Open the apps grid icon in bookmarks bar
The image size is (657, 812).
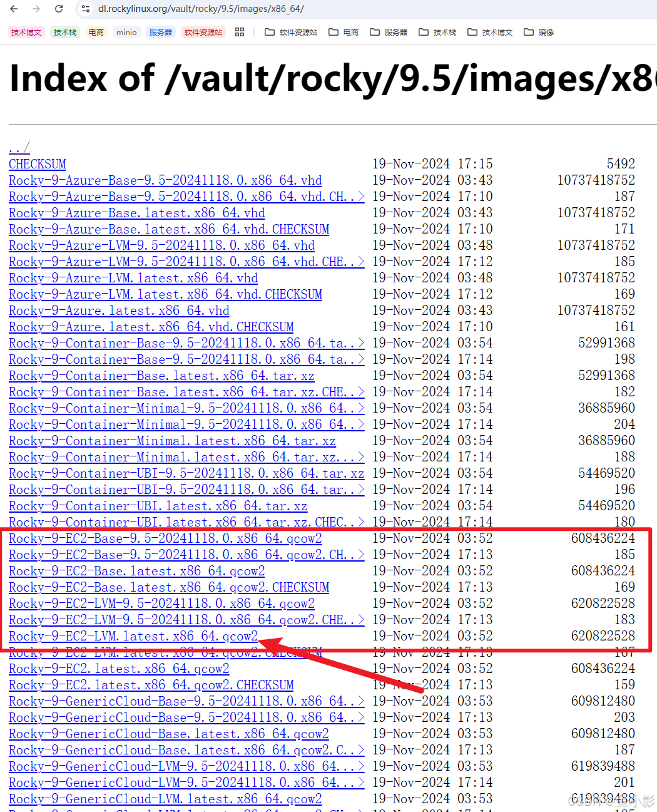[240, 32]
